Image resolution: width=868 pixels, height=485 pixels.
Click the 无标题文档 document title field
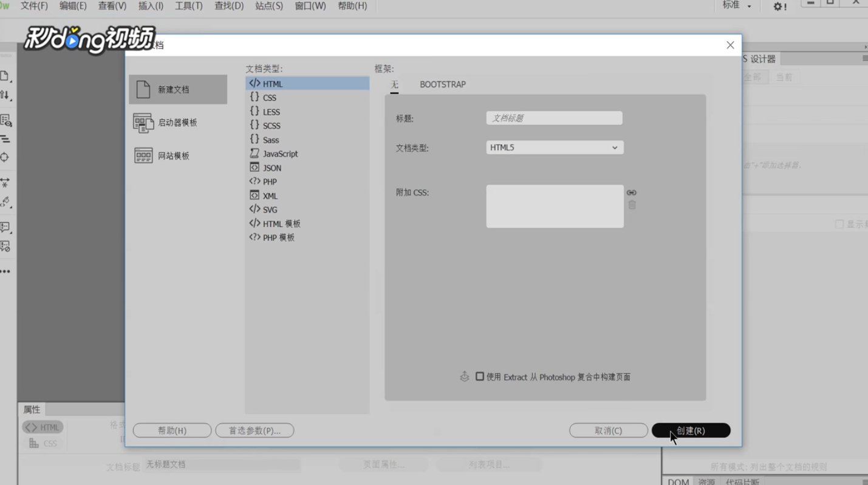[x=222, y=464]
